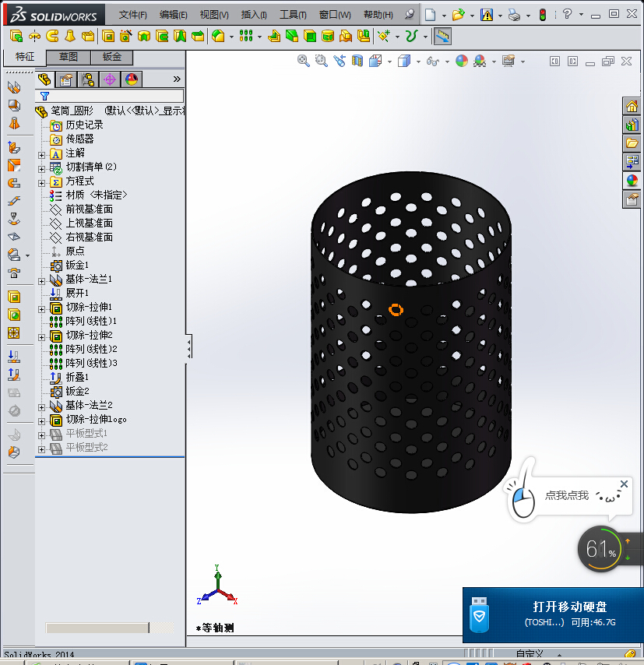Screen dimensions: 644x665
Task: Close the 点我点我 popup bubble
Action: point(624,484)
